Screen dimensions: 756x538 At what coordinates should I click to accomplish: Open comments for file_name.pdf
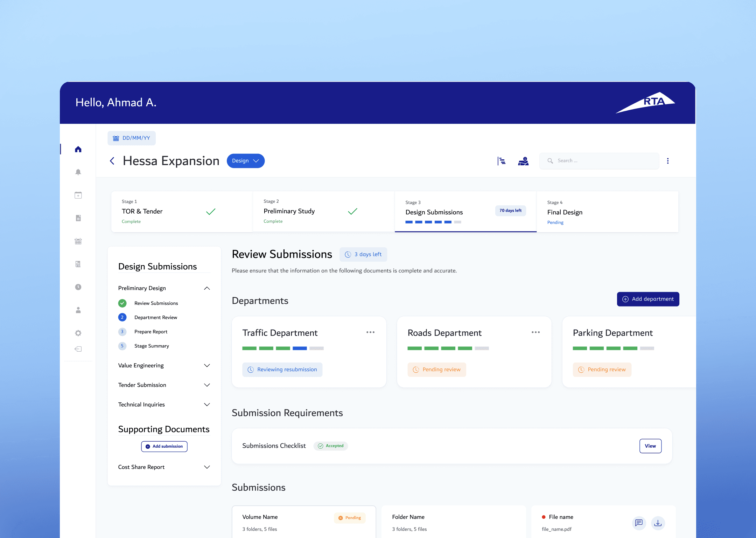tap(639, 523)
